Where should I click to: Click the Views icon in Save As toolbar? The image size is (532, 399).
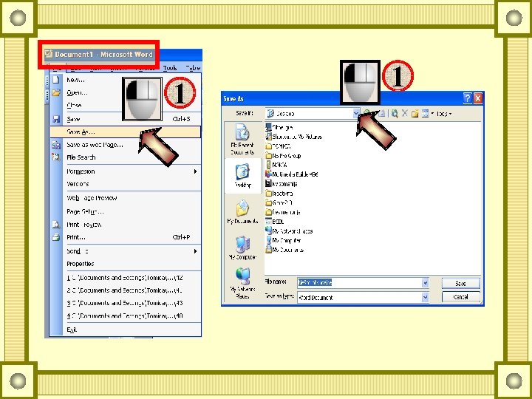[x=425, y=114]
